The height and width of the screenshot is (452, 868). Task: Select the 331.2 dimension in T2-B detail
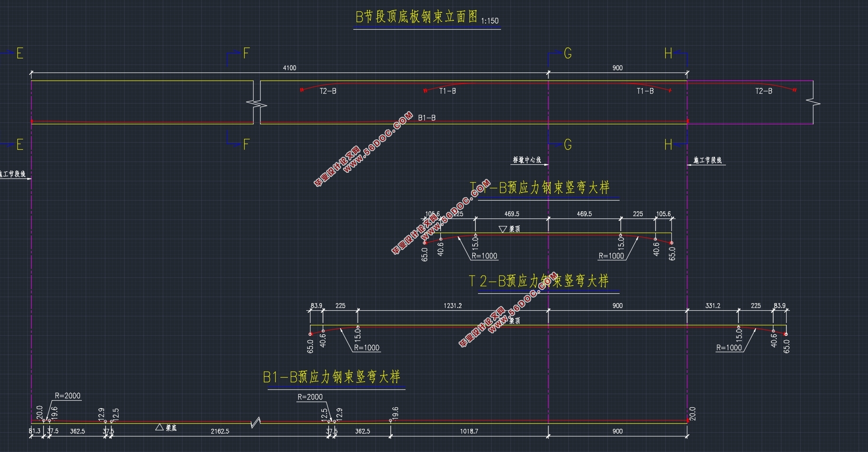tap(713, 306)
